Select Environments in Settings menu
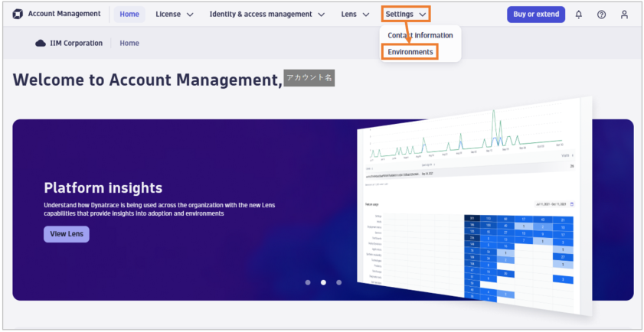 pyautogui.click(x=410, y=52)
